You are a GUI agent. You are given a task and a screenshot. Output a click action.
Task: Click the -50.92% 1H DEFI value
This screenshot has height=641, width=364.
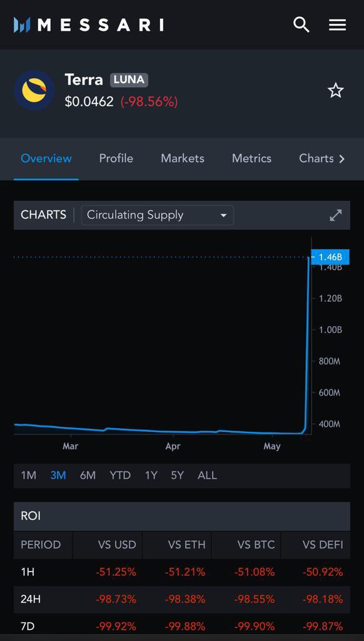click(323, 572)
